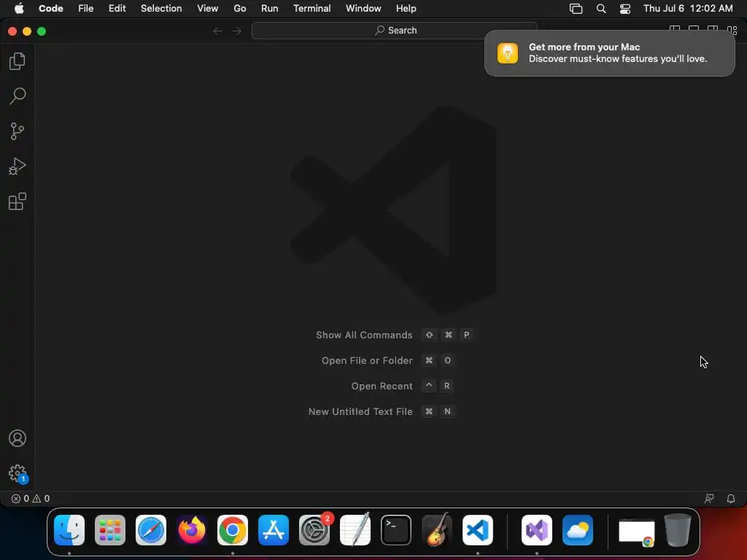Viewport: 747px width, 560px height.
Task: Open the Edit menu
Action: click(117, 9)
